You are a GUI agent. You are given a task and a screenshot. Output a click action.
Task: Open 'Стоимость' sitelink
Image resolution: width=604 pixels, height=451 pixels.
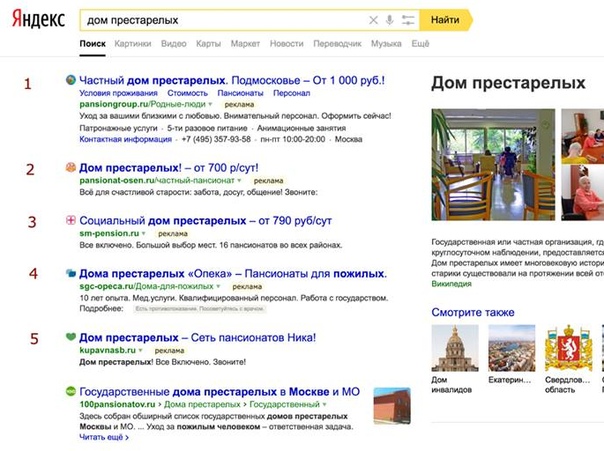pos(188,93)
